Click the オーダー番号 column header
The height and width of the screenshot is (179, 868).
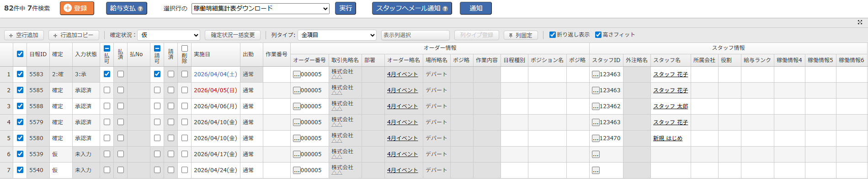309,60
